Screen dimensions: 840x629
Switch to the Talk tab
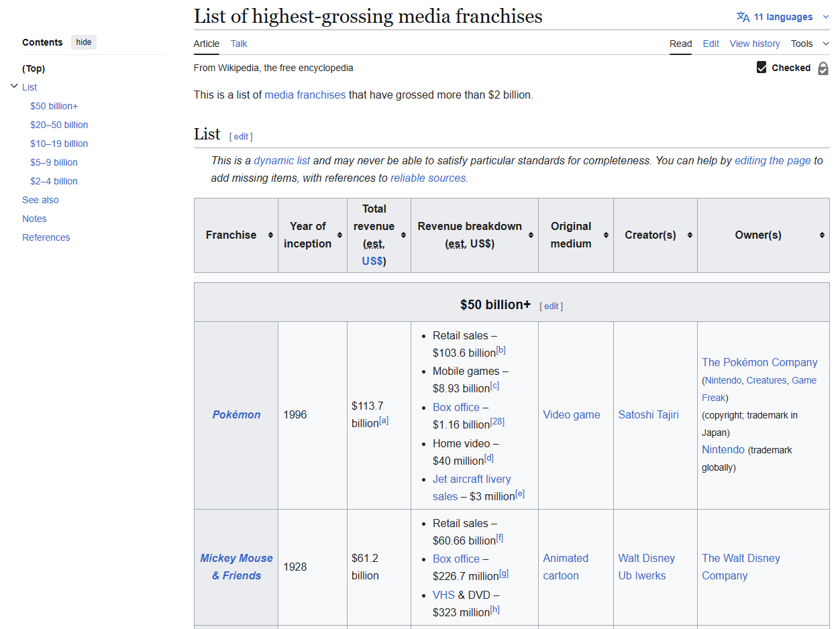[239, 44]
